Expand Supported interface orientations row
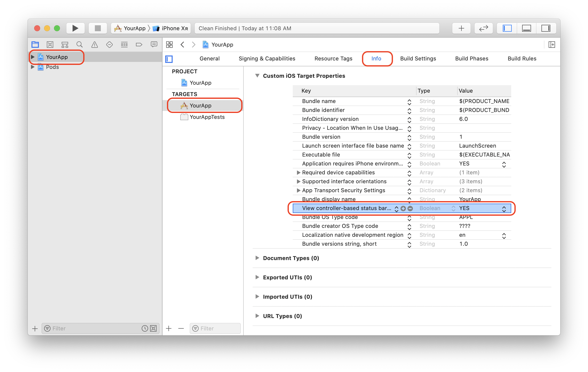Viewport: 588px width, 372px height. coord(298,181)
